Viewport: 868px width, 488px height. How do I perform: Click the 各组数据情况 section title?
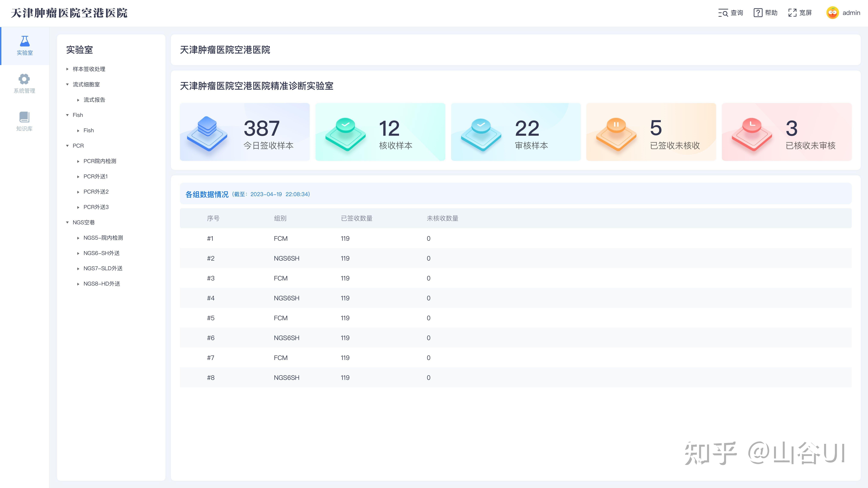coord(207,194)
